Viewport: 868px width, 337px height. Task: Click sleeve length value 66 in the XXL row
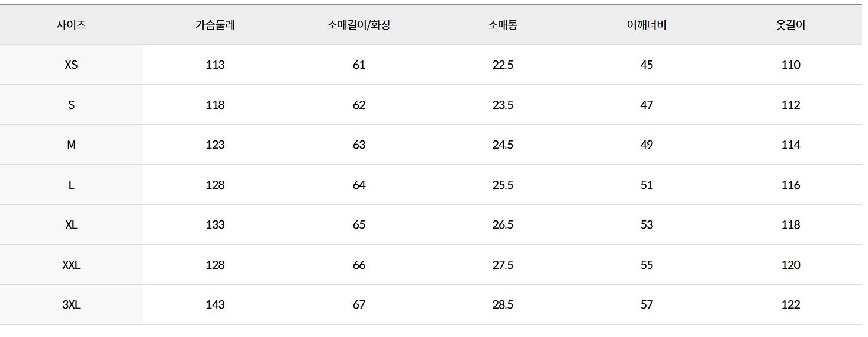359,265
